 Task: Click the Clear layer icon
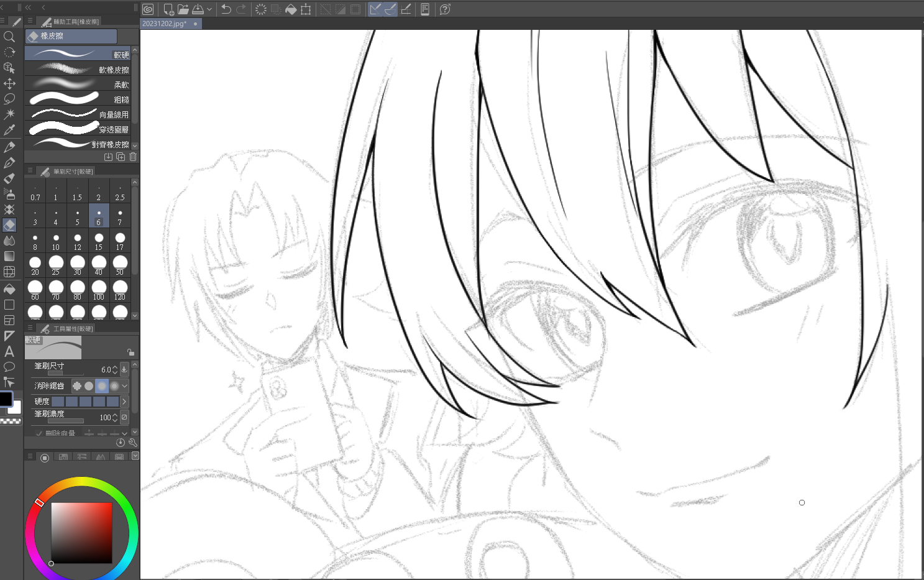[261, 9]
